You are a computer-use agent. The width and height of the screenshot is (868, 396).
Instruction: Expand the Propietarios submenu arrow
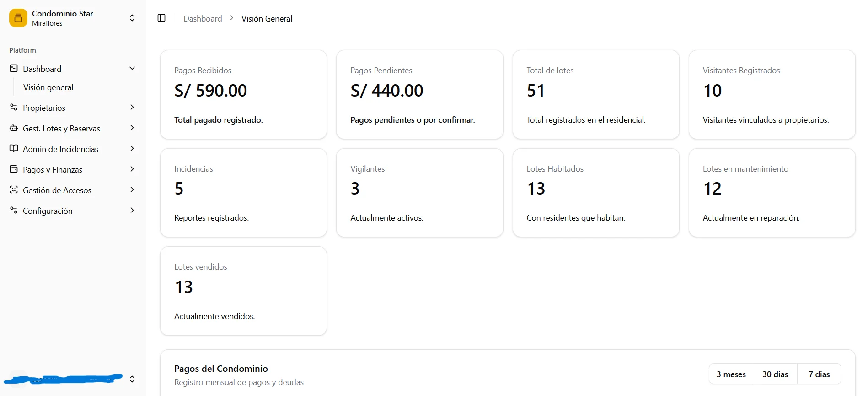pos(132,108)
